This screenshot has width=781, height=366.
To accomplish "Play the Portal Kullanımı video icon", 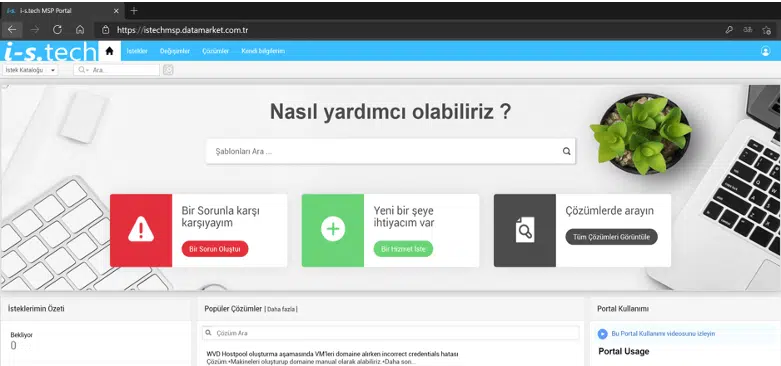I will (x=602, y=334).
